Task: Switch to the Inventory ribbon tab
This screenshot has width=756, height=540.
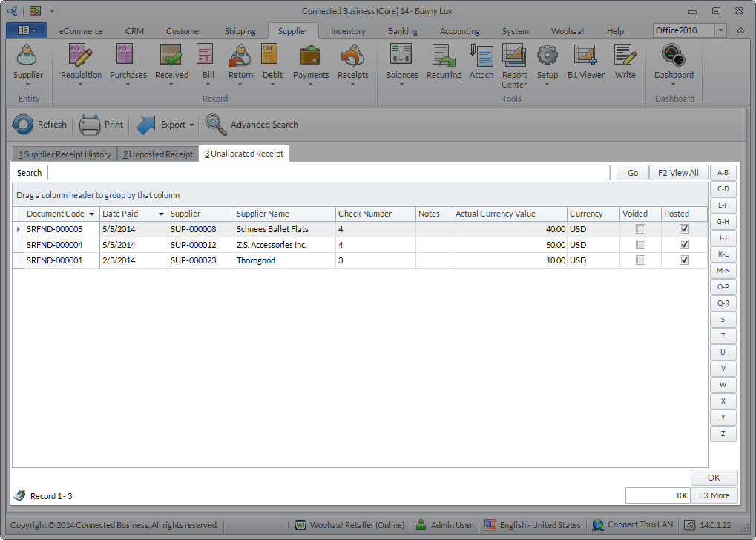Action: (x=348, y=31)
